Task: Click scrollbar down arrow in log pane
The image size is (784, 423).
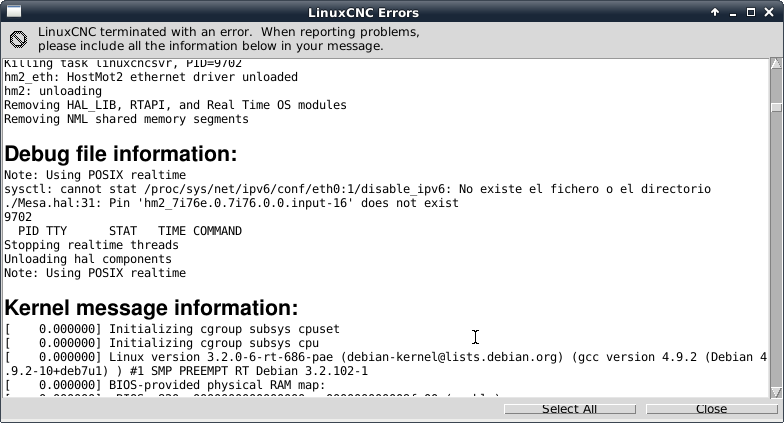Action: pyautogui.click(x=776, y=392)
